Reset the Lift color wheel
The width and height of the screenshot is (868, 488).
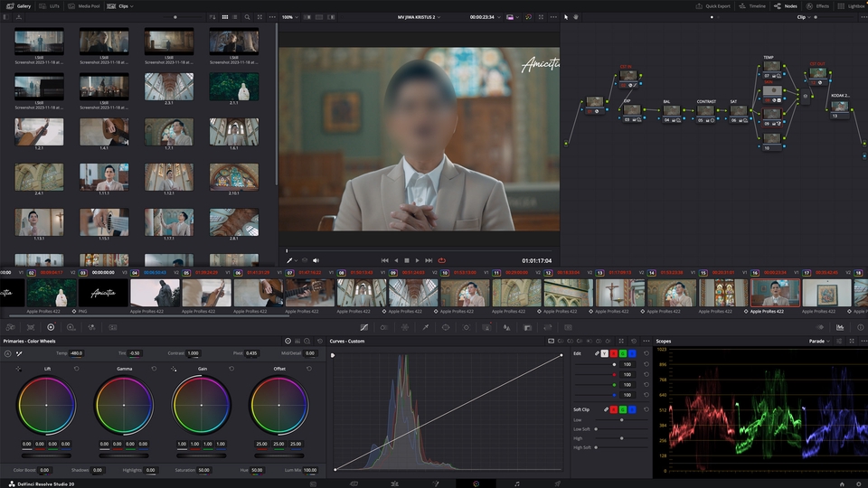[76, 369]
